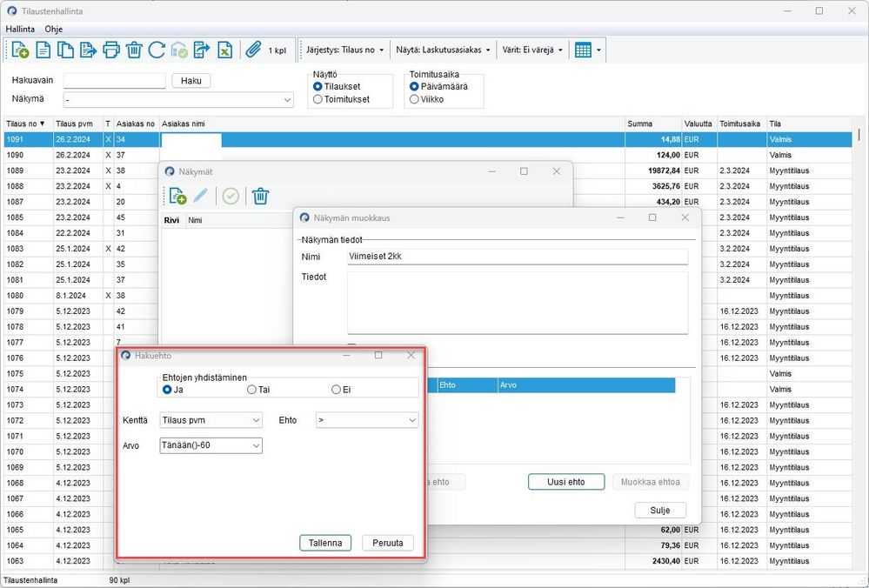The height and width of the screenshot is (588, 869).
Task: Click the Uusi ehto button
Action: 565,482
